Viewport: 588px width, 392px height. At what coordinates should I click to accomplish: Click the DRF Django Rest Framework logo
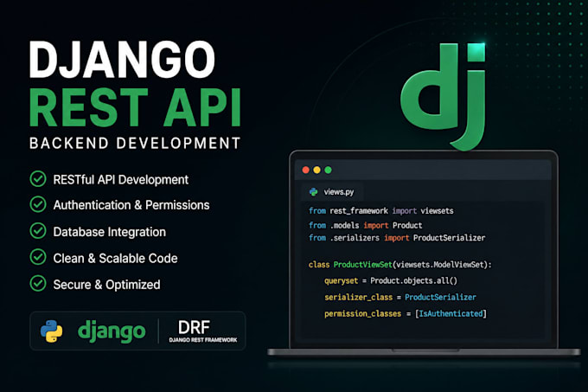pyautogui.click(x=203, y=331)
